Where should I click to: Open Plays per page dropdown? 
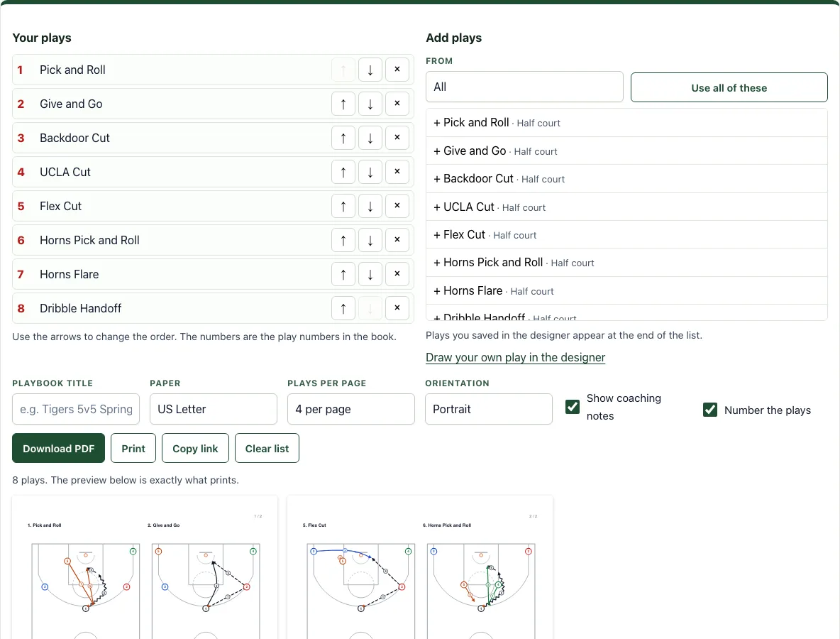coord(351,409)
